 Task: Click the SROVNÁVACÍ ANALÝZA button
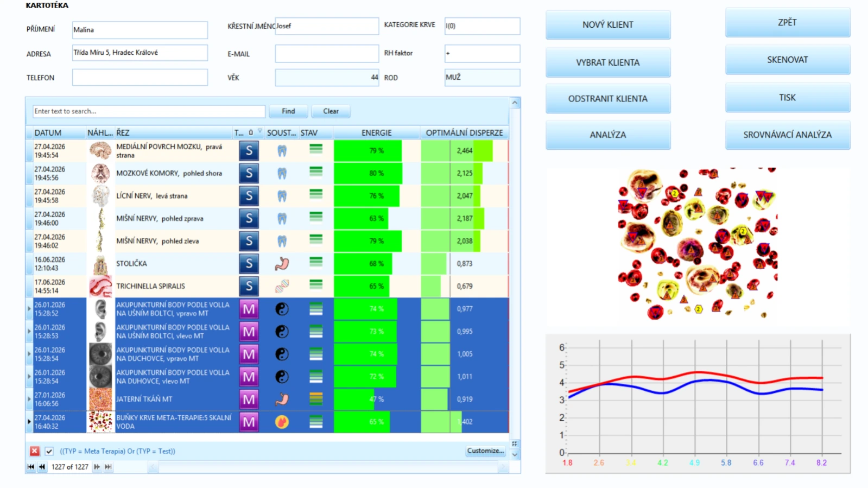pyautogui.click(x=788, y=135)
